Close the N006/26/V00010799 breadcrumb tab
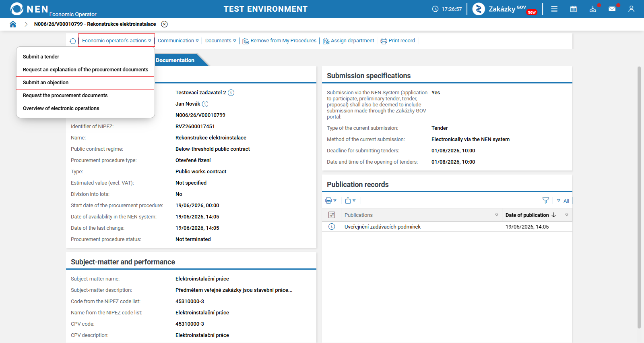The image size is (644, 343). 164,24
